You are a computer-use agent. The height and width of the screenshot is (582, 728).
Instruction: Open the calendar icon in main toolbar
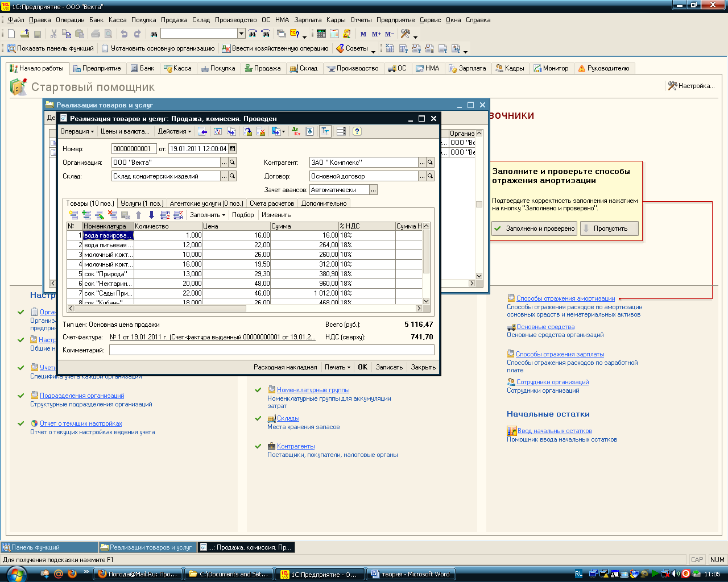point(334,34)
